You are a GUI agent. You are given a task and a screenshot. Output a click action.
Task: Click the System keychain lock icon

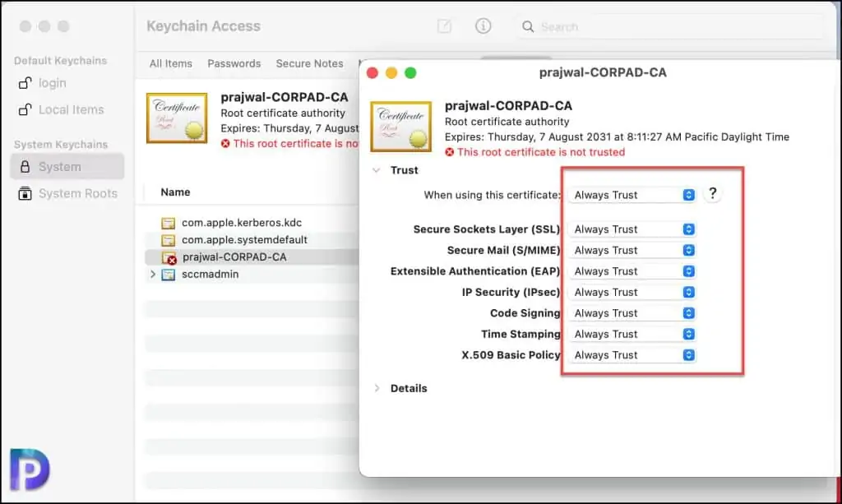click(25, 166)
